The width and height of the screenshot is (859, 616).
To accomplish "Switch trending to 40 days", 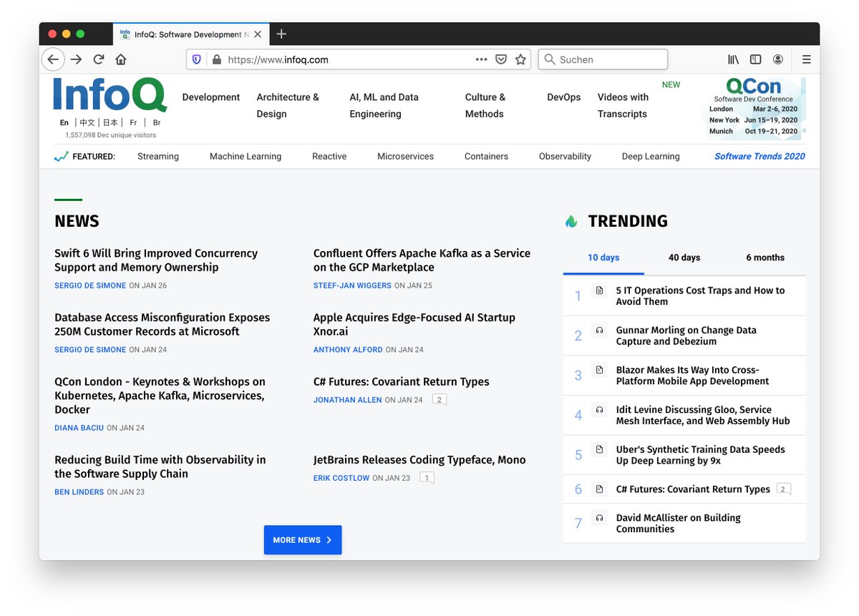I will [x=684, y=258].
